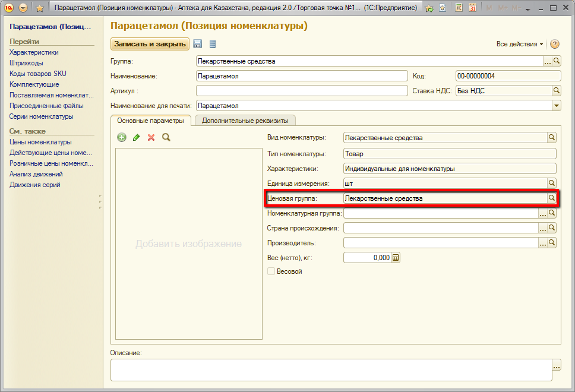Viewport: 575px width, 392px height.
Task: Click ellipsis select button for Страна происхождения
Action: [x=542, y=228]
